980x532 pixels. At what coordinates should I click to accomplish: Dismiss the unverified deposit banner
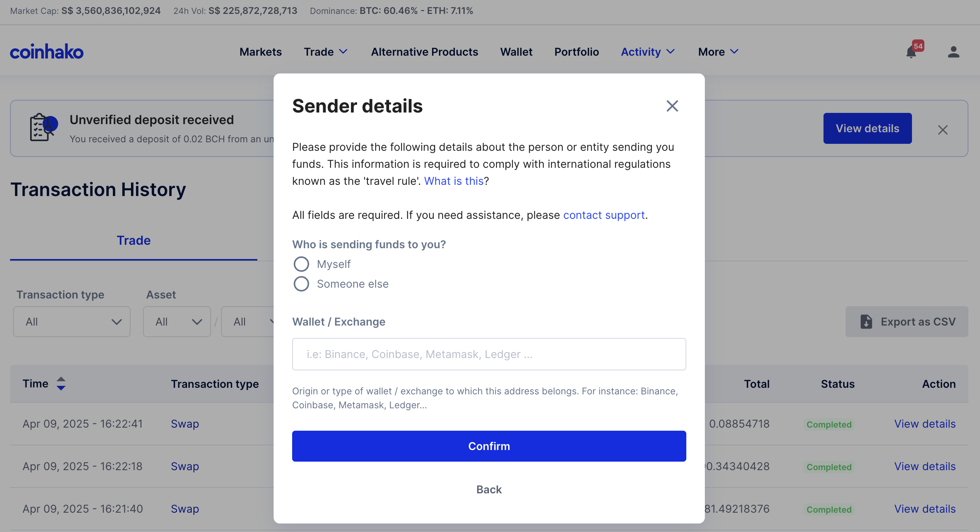(943, 130)
